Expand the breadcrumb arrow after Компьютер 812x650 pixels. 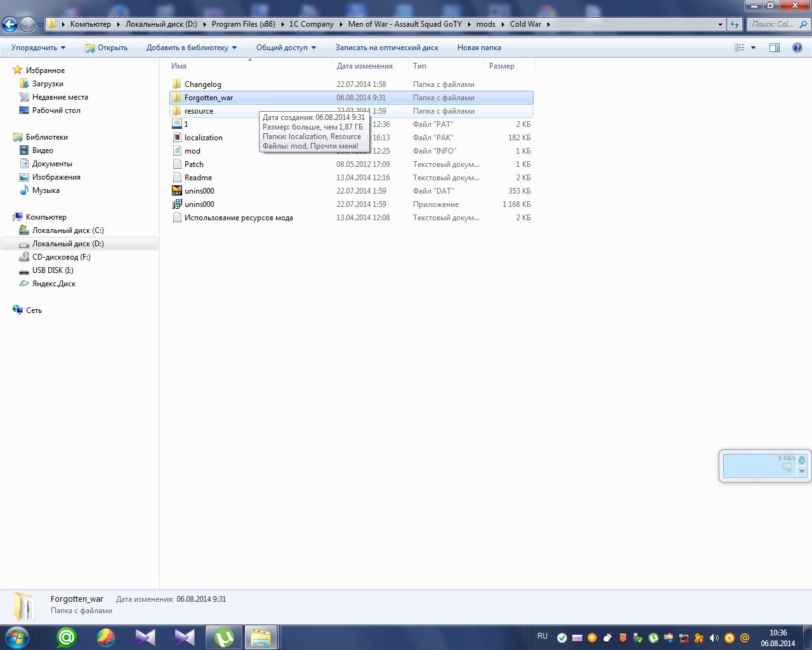pos(119,24)
